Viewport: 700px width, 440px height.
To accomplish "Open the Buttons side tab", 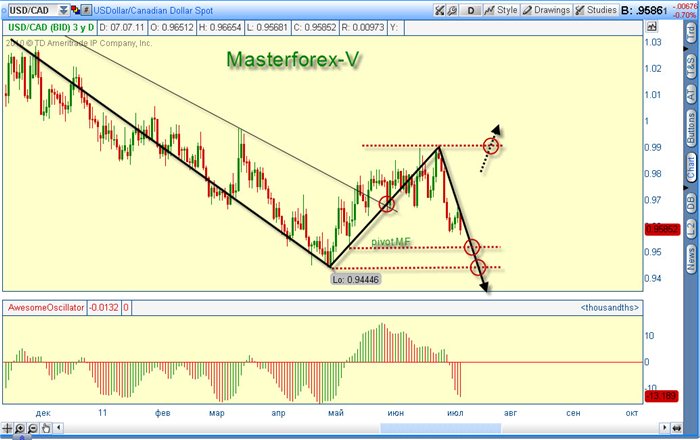I will [691, 128].
